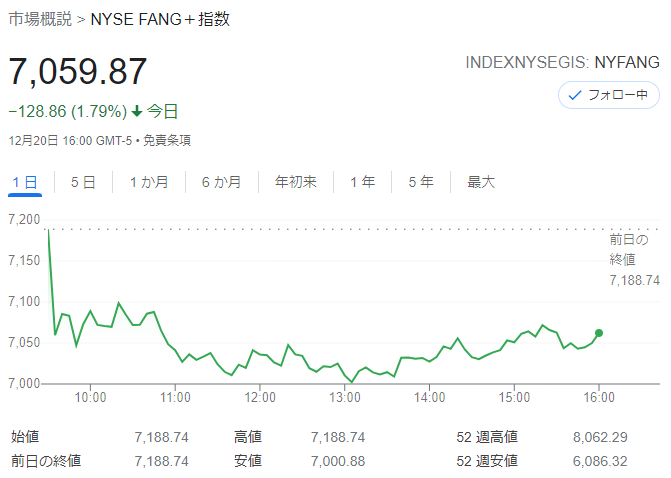
Task: Click the green end-of-day chart marker dot
Action: click(x=599, y=333)
